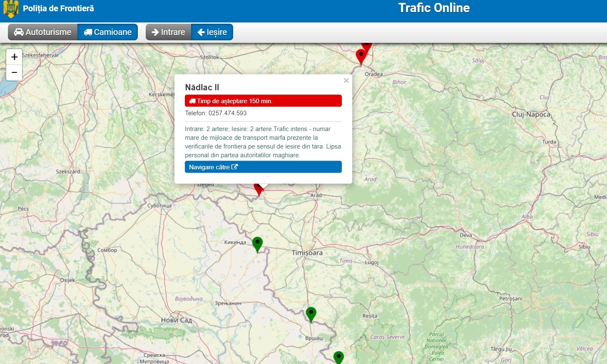This screenshot has height=364, width=607.
Task: Click the green marker at the bottom map edge
Action: 339,357
